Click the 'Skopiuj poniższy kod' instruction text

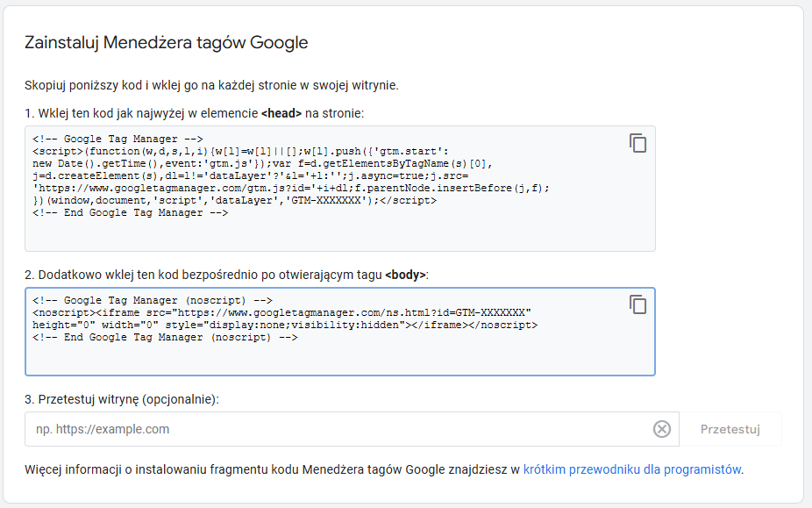tap(212, 85)
